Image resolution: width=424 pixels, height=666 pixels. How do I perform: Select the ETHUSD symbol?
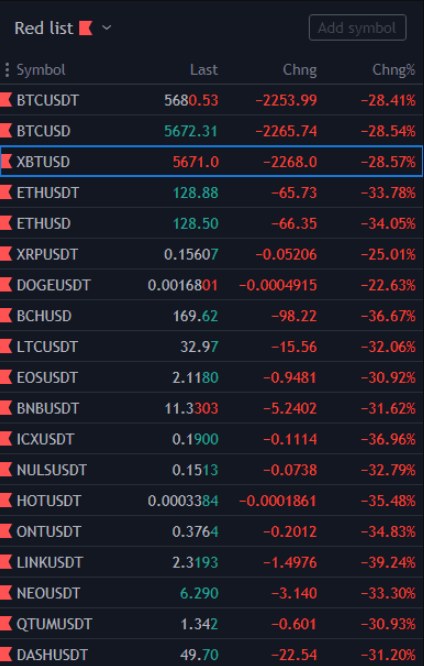click(x=43, y=223)
